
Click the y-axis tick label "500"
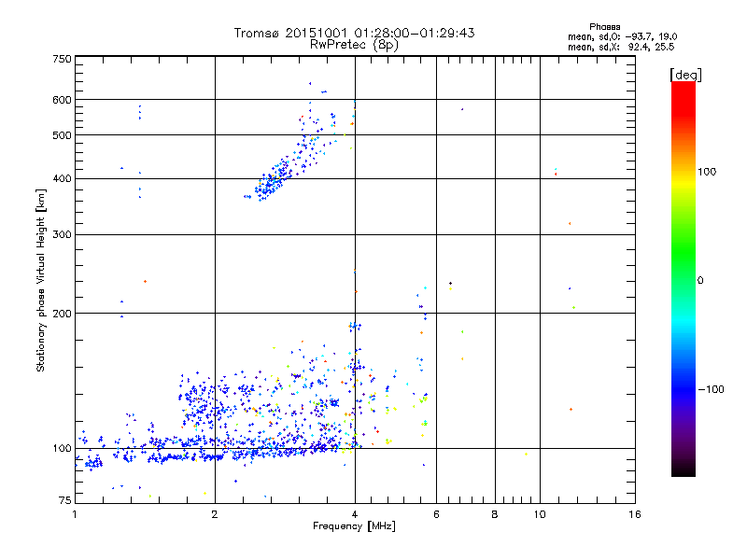[62, 135]
